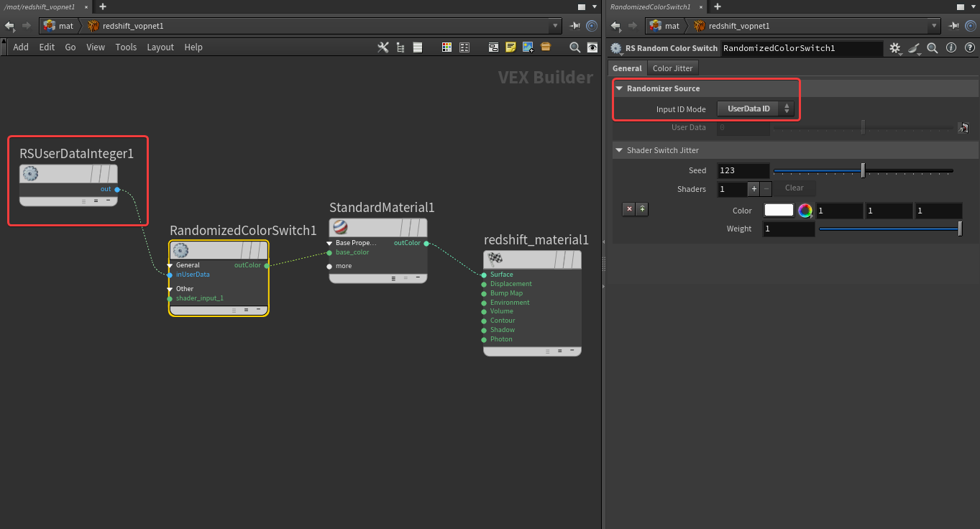The height and width of the screenshot is (529, 980).
Task: Adjust the Seed slider
Action: point(863,171)
